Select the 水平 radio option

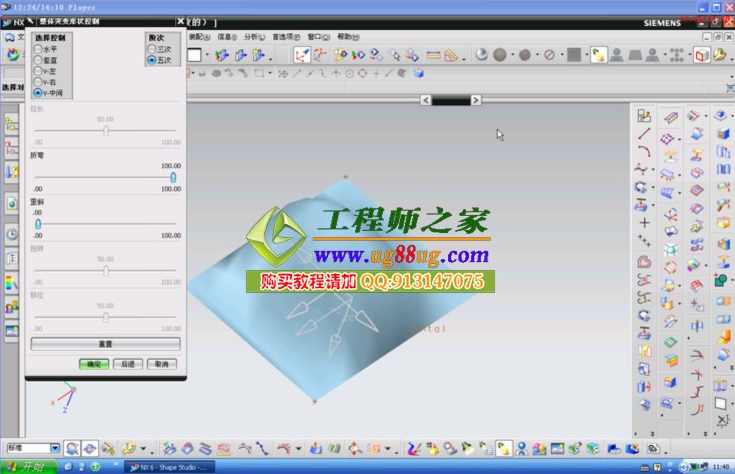pyautogui.click(x=38, y=49)
